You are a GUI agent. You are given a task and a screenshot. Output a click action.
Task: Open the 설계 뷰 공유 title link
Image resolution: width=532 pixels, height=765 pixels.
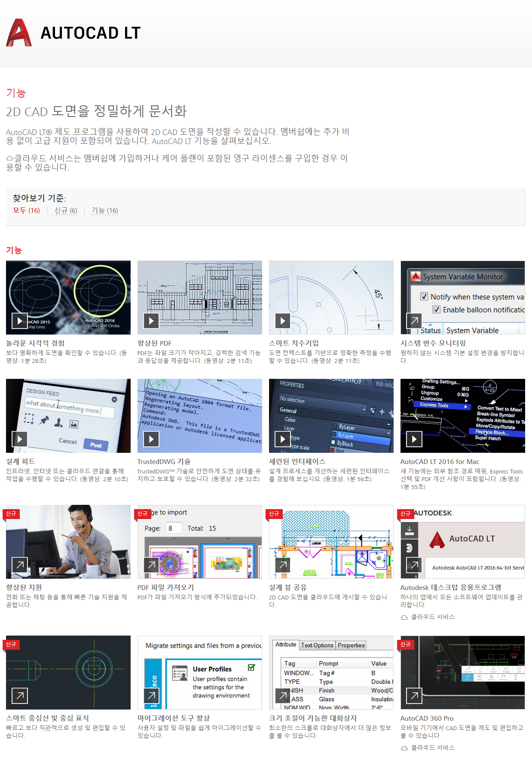tap(288, 587)
